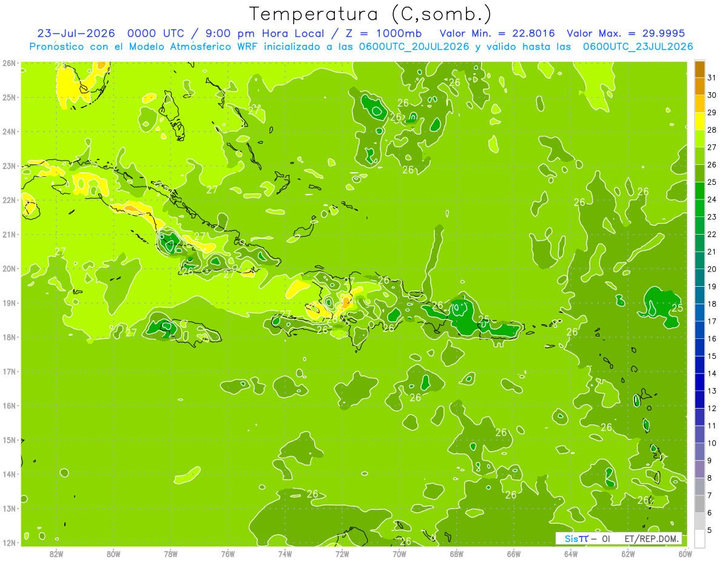
Task: Click the legend value label 5
Action: point(710,530)
